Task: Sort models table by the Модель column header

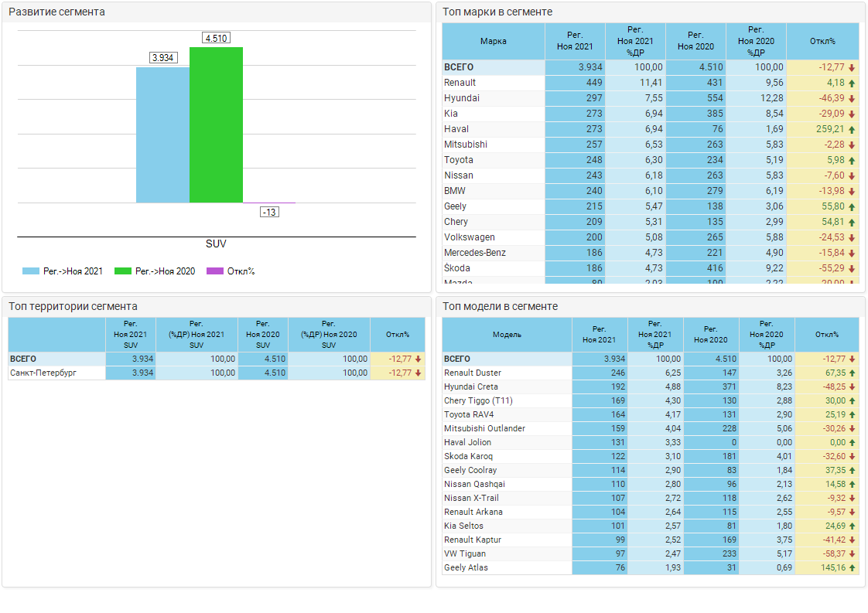Action: [x=507, y=335]
